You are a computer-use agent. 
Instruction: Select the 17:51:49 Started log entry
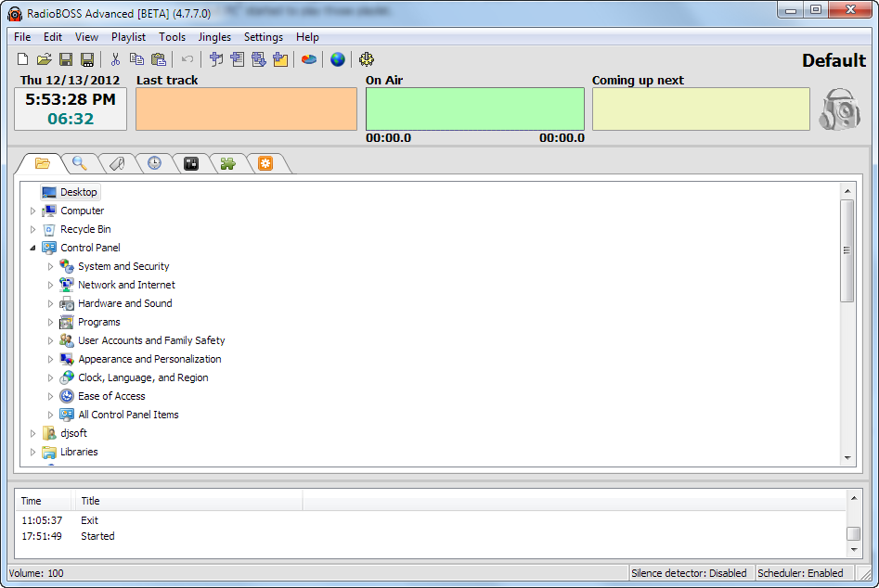click(x=431, y=536)
